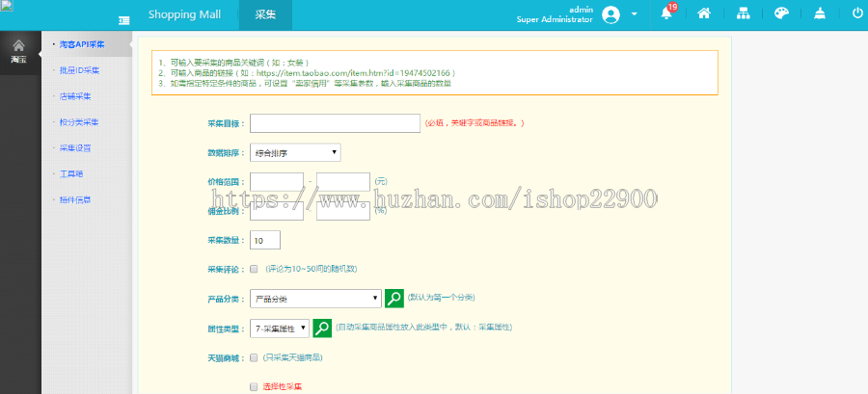Open the Shopping Mall tab
Screen dimensions: 868x394
[184, 14]
